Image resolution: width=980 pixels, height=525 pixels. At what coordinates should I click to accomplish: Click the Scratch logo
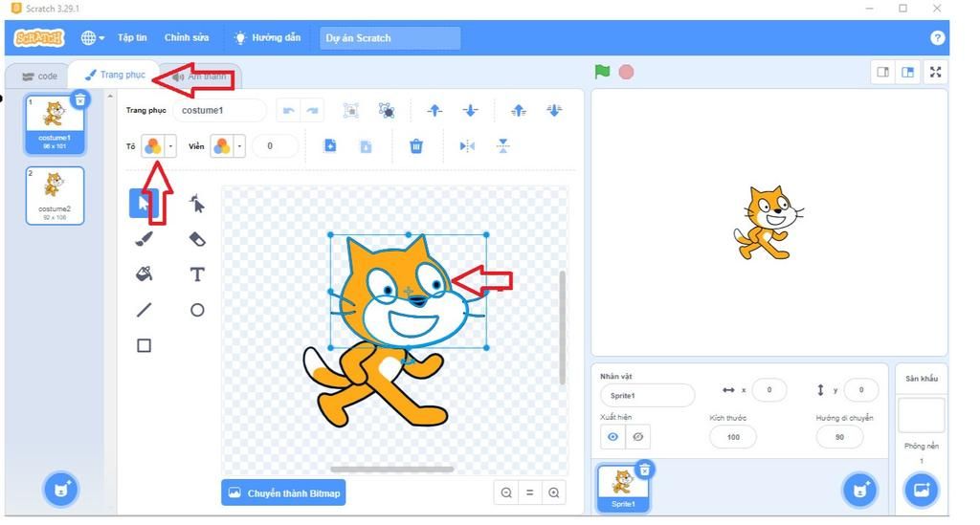coord(39,37)
